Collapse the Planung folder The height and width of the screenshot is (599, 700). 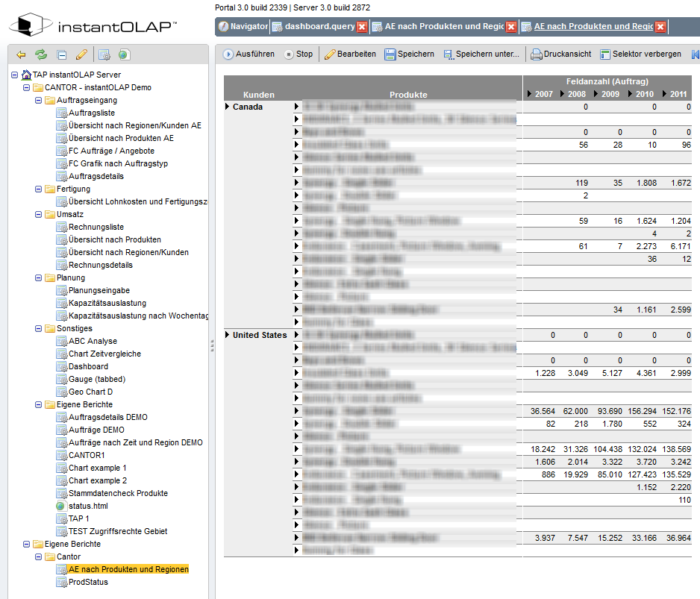click(x=38, y=278)
